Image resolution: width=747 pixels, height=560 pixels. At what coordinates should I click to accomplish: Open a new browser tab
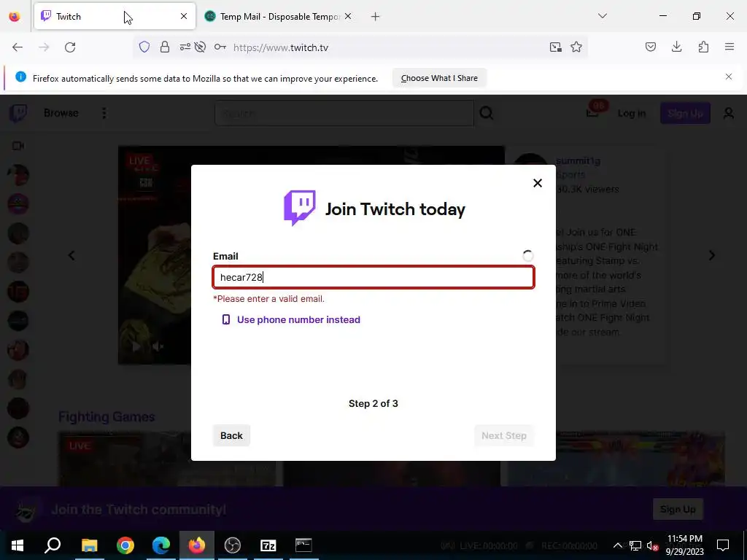[x=376, y=16]
